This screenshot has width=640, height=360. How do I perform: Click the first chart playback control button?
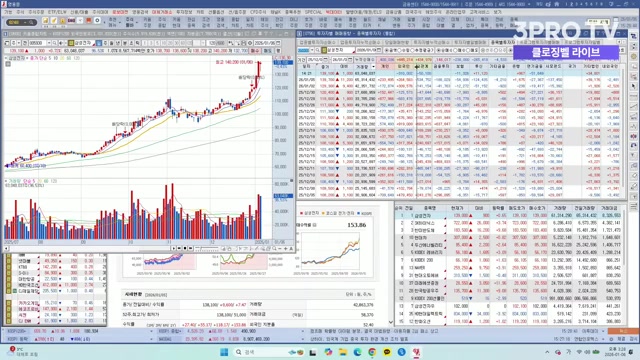click(x=174, y=248)
